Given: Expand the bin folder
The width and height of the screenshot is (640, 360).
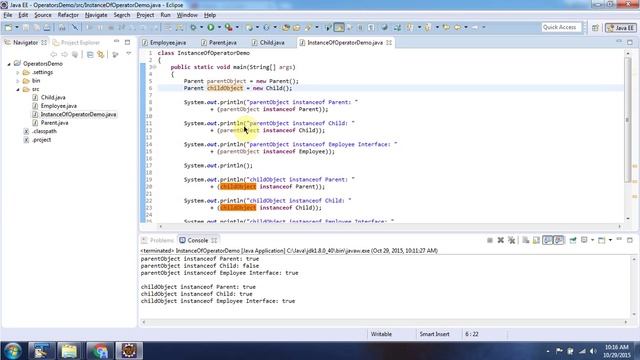Looking at the screenshot, I should point(18,81).
